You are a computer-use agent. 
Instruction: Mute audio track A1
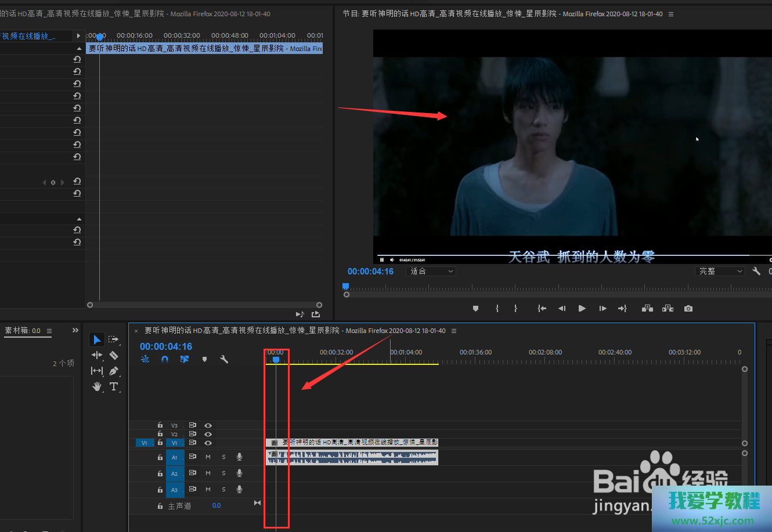click(208, 457)
